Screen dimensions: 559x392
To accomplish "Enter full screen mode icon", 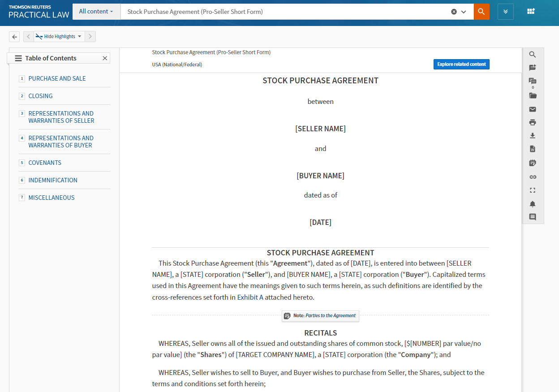I will point(533,190).
